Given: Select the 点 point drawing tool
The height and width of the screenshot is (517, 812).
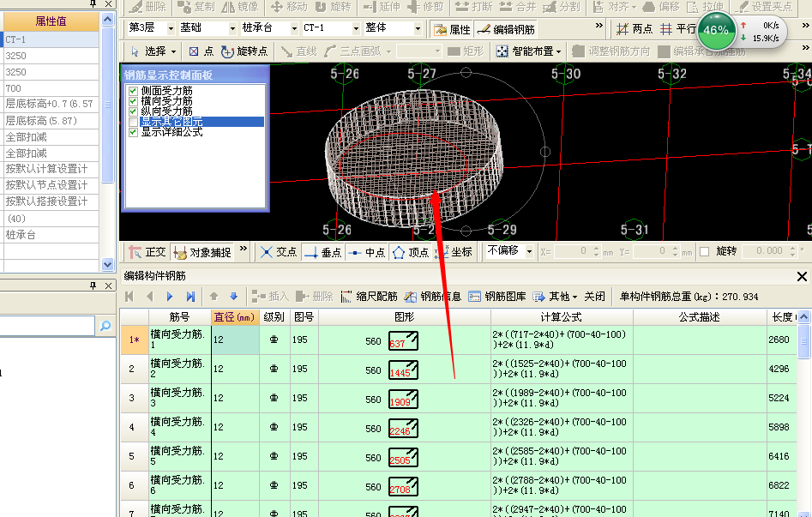Looking at the screenshot, I should click(201, 51).
